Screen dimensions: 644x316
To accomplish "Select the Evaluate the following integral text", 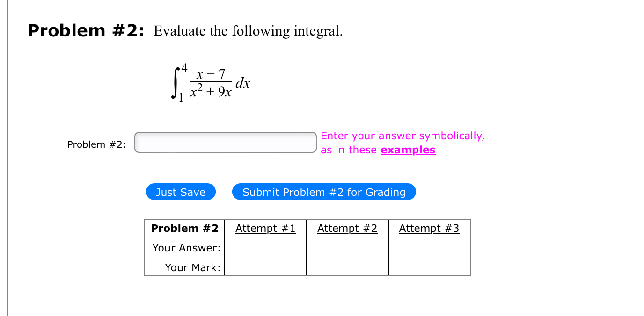I will click(247, 31).
